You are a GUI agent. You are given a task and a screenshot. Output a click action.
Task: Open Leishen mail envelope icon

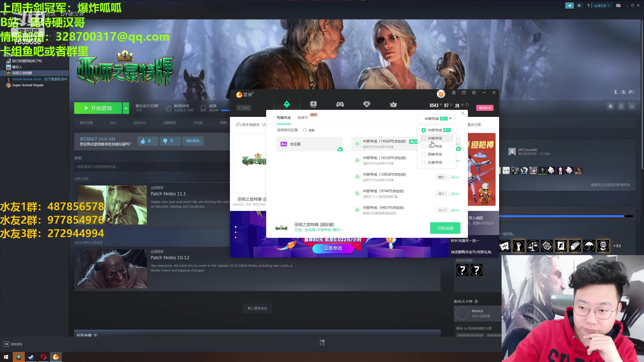click(464, 93)
